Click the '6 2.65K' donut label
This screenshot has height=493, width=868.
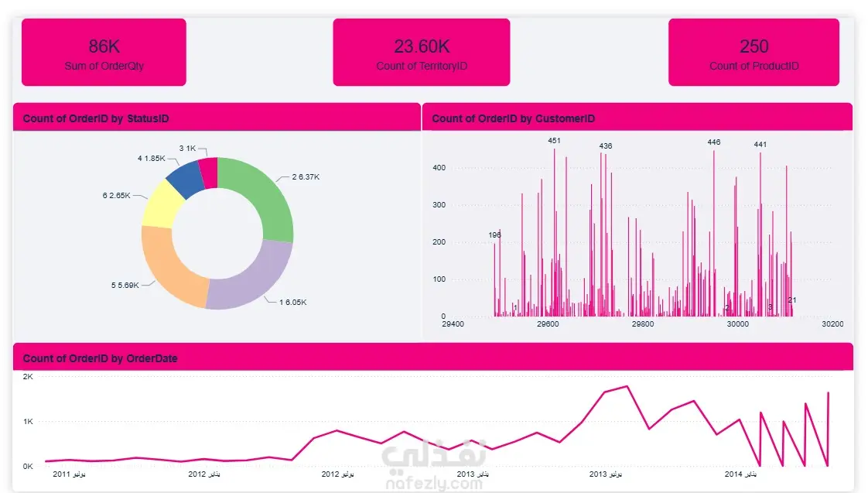point(116,196)
